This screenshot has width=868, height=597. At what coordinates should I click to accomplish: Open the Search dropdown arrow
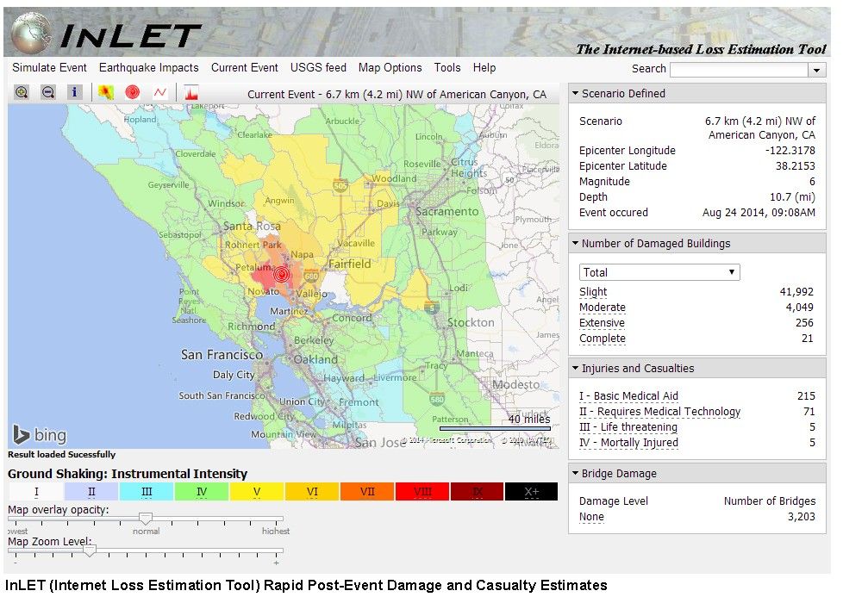pyautogui.click(x=816, y=70)
